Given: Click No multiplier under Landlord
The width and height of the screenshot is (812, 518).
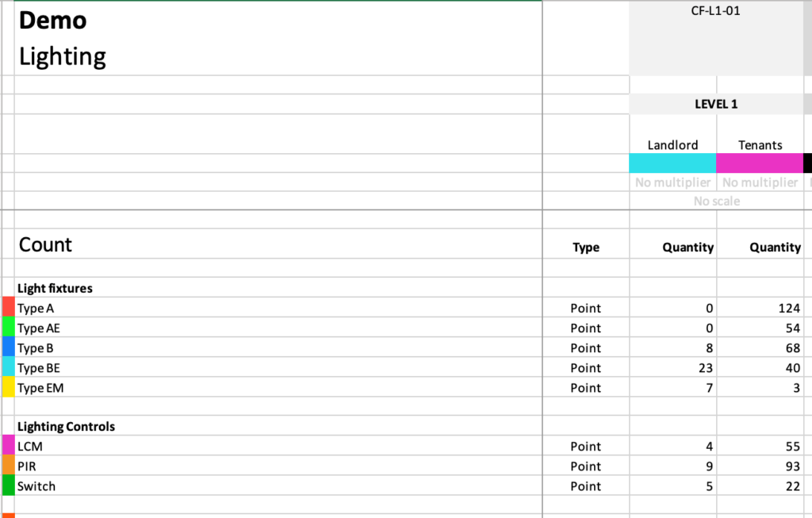Looking at the screenshot, I should [x=672, y=182].
